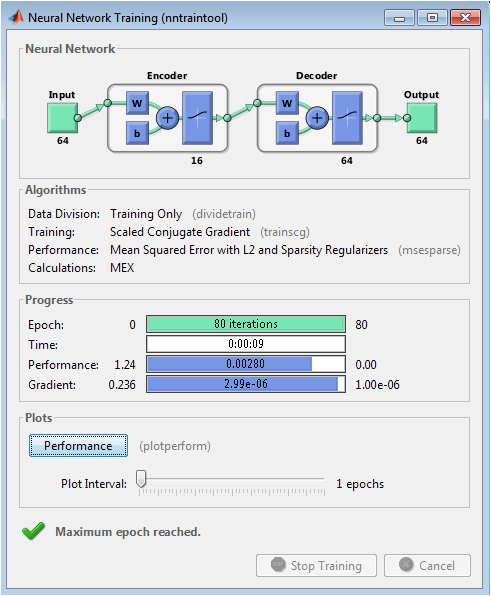
Task: Click the Decoder summation plus node
Action: click(317, 118)
